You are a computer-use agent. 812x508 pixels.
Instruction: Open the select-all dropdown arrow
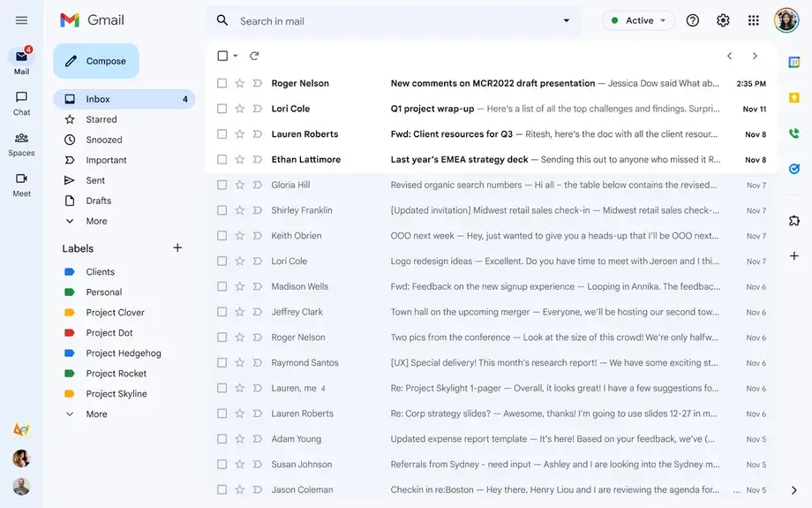(x=235, y=56)
